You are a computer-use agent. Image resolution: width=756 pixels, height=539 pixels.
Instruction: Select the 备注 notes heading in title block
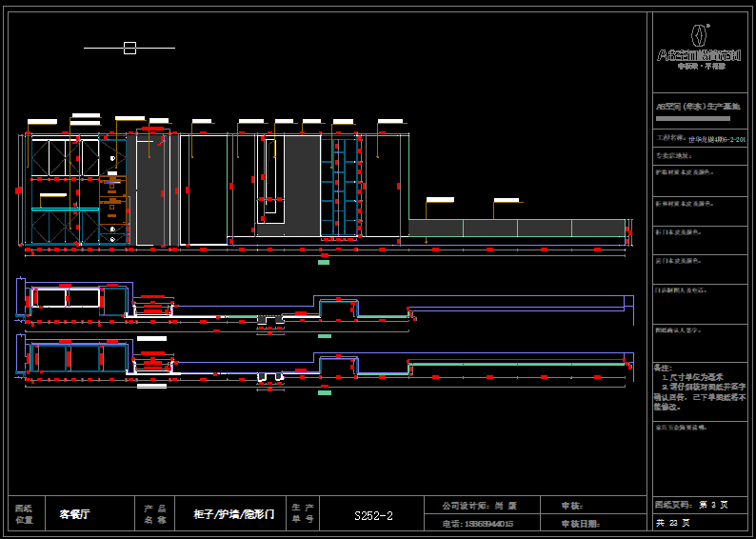pos(663,368)
